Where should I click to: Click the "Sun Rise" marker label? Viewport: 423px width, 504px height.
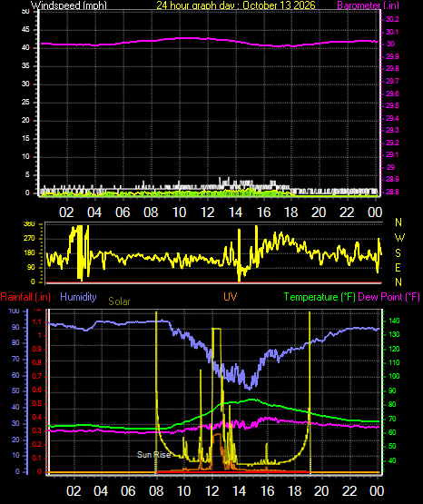pos(153,454)
